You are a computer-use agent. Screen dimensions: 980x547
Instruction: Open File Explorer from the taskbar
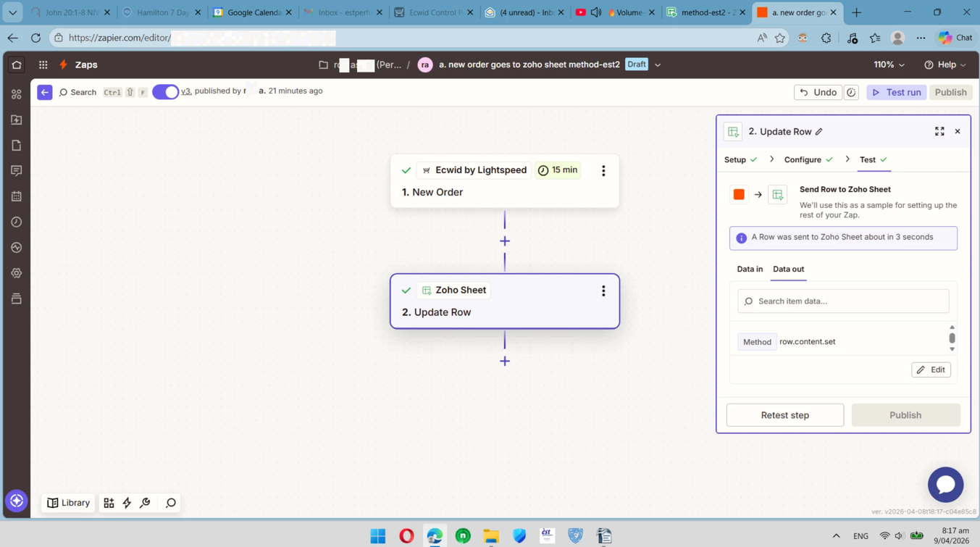tap(491, 536)
